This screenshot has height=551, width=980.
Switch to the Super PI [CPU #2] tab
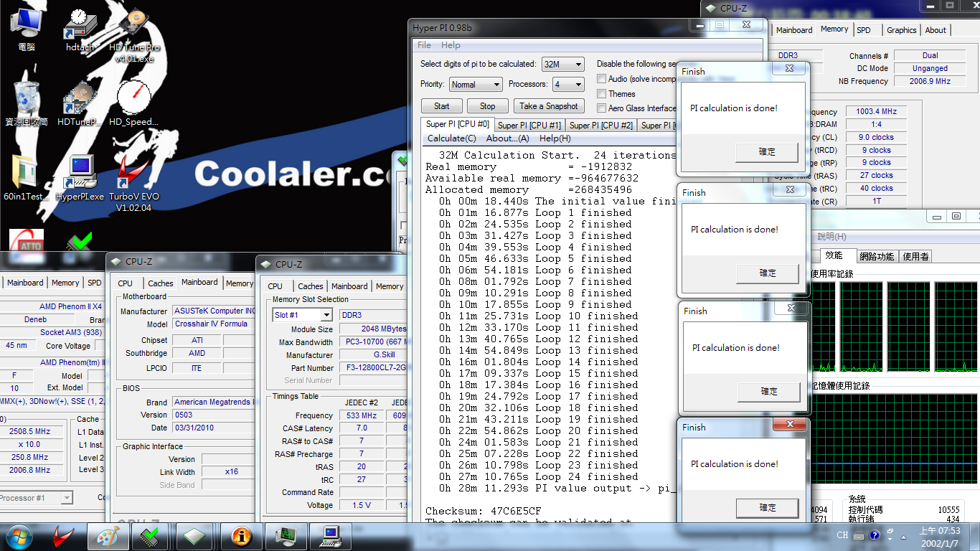(x=601, y=126)
